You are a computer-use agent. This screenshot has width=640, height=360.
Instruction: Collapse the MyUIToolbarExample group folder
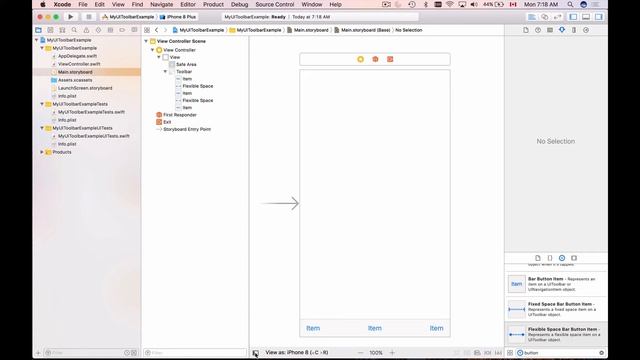pyautogui.click(x=42, y=48)
